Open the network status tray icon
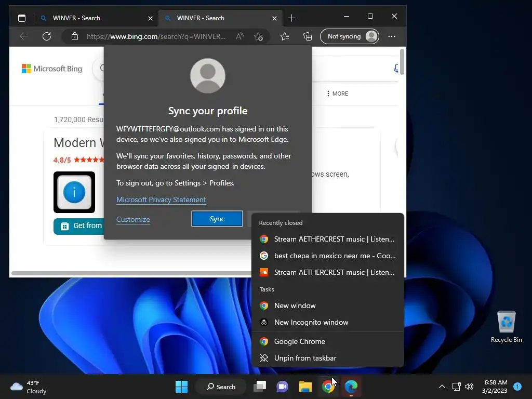The image size is (532, 399). click(457, 387)
